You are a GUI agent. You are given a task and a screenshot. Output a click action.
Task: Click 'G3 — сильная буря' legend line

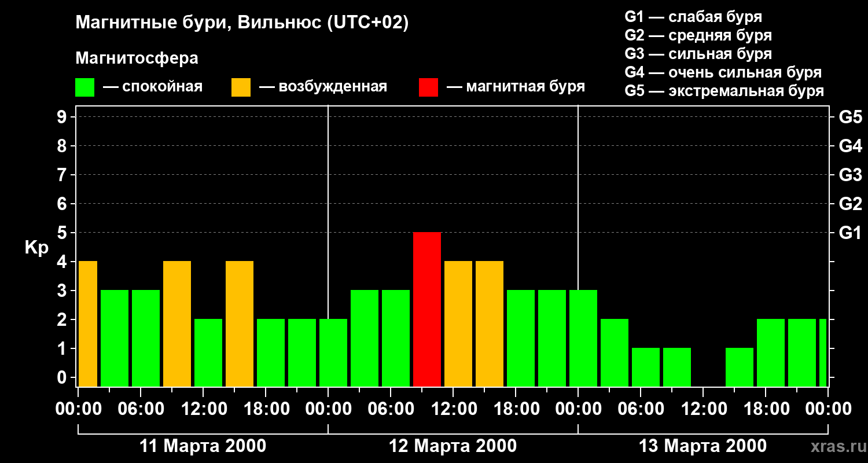(x=698, y=54)
